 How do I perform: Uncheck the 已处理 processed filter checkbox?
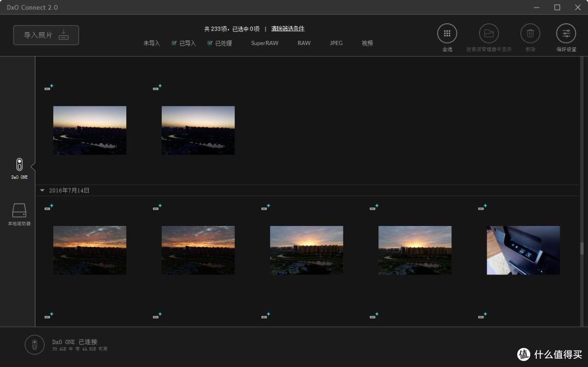pyautogui.click(x=210, y=43)
